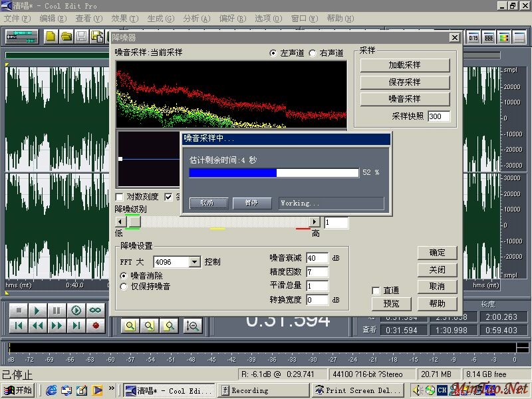Click the Open file folder toolbar icon
Image resolution: width=532 pixels, height=399 pixels.
click(66, 37)
